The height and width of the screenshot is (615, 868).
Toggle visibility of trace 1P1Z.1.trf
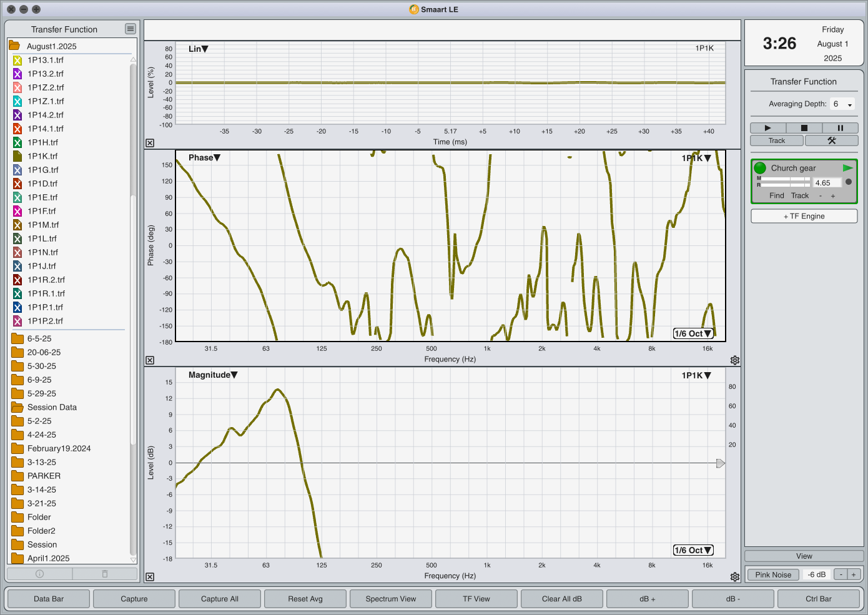(x=17, y=102)
